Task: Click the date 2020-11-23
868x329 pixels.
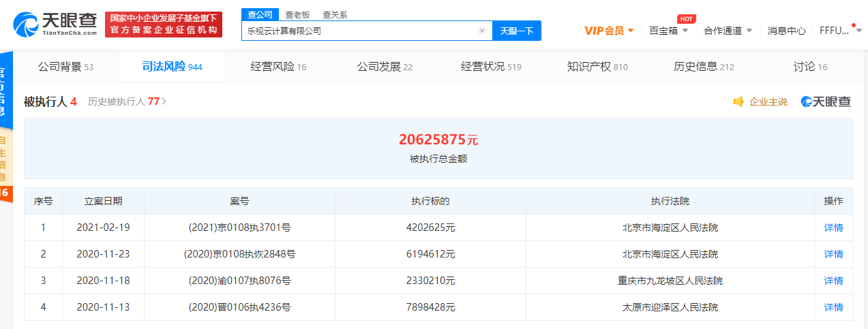Action: click(103, 254)
